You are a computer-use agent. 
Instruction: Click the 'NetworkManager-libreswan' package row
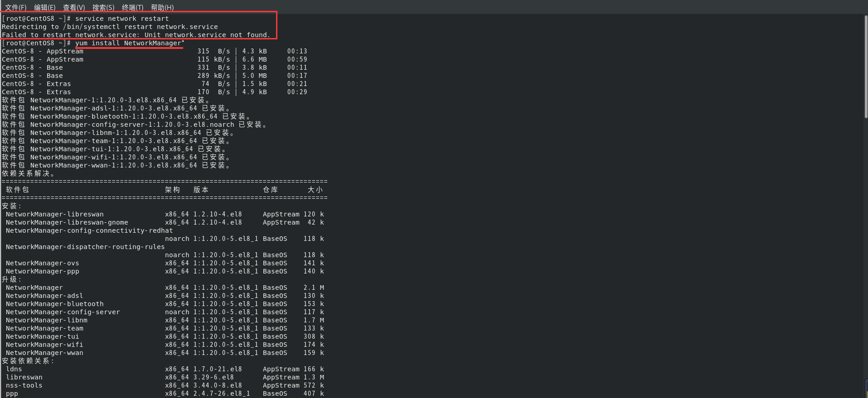[165, 214]
